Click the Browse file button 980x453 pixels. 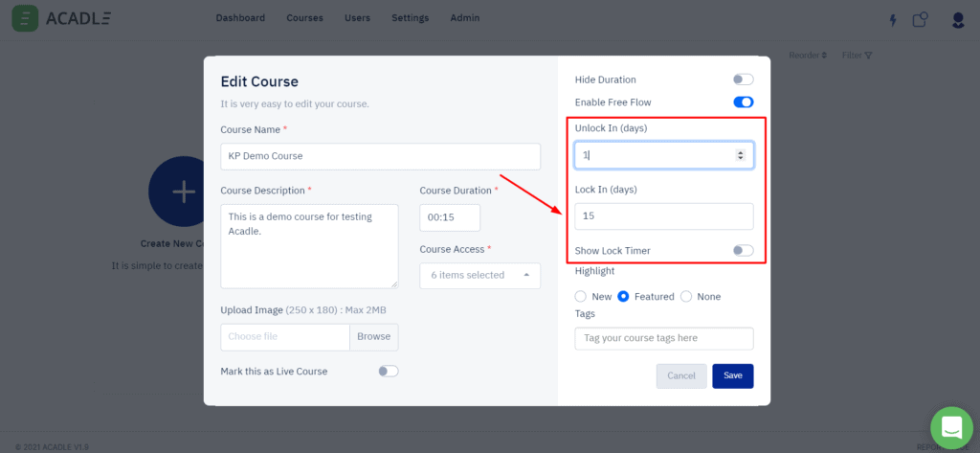(374, 337)
